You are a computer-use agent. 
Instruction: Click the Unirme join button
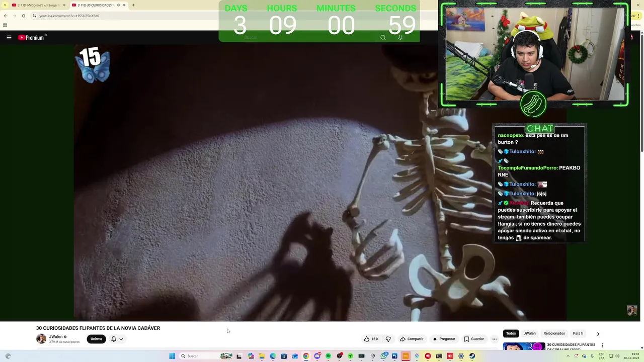tap(96, 339)
